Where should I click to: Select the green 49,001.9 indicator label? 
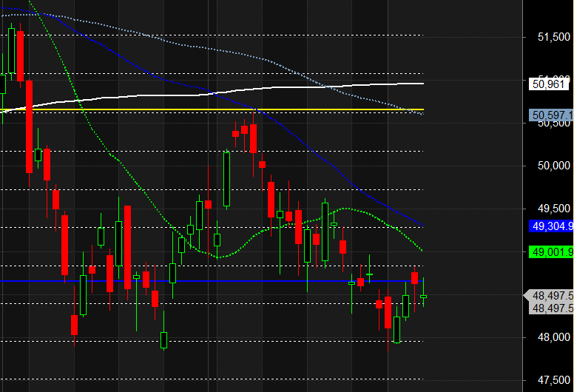(551, 252)
